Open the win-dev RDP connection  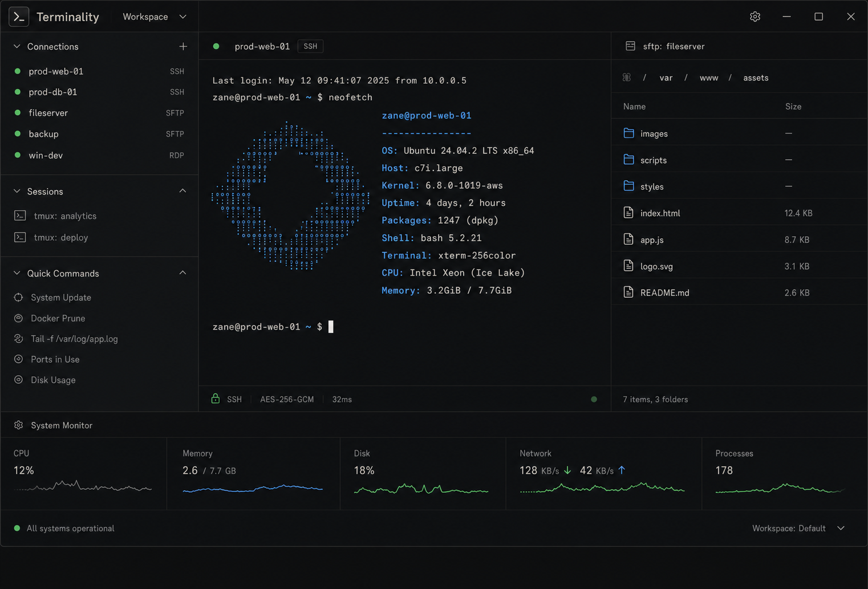99,155
